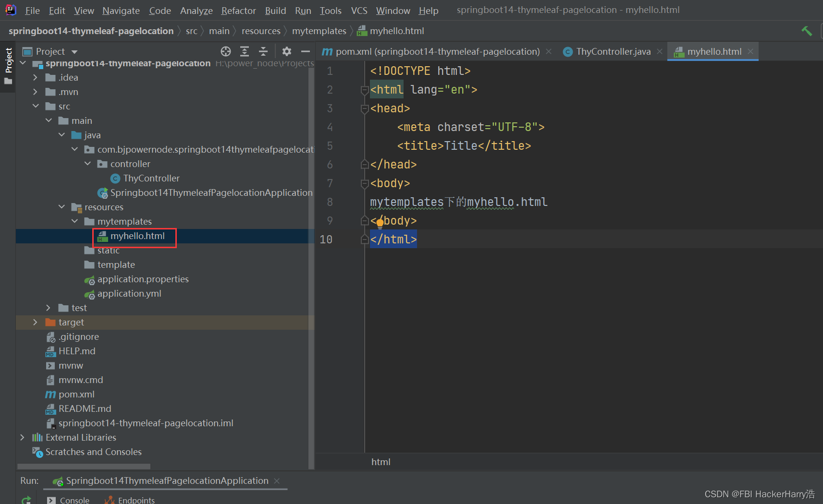Select README.md file

click(85, 408)
